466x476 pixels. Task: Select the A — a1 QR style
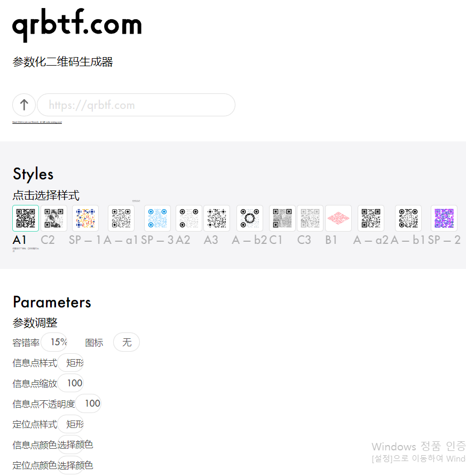(x=121, y=218)
